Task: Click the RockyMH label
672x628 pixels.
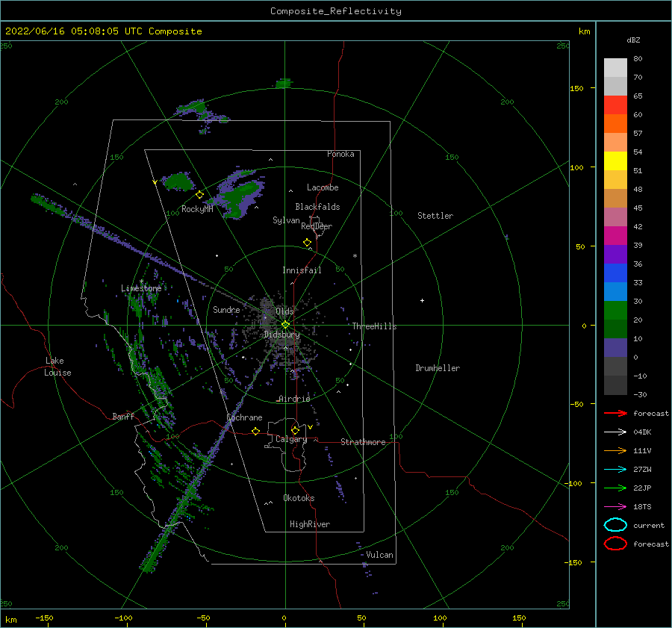Action: (x=197, y=209)
